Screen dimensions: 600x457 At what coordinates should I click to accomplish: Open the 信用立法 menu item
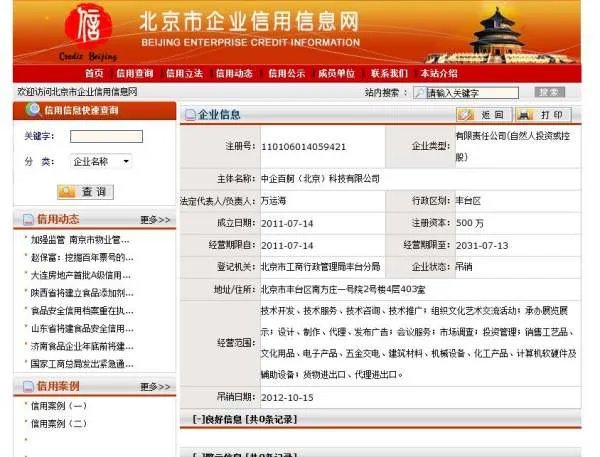click(x=184, y=73)
